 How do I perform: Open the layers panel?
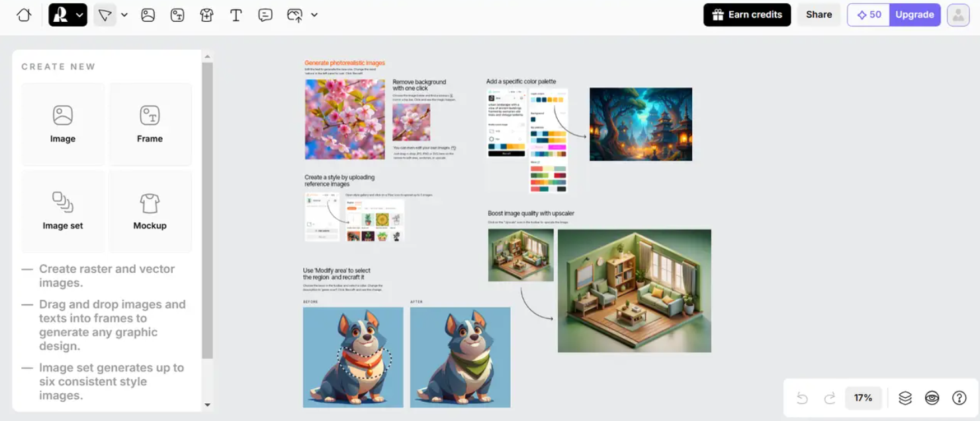pos(905,398)
